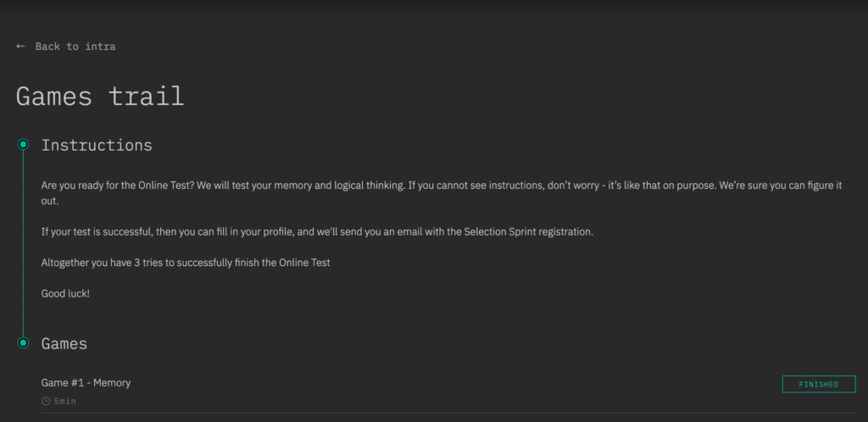The width and height of the screenshot is (868, 422).
Task: Click the 'Instructions' section heading
Action: click(x=97, y=146)
